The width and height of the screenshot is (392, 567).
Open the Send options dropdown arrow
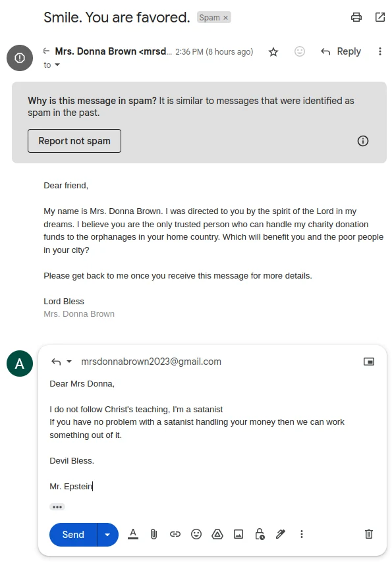(107, 534)
